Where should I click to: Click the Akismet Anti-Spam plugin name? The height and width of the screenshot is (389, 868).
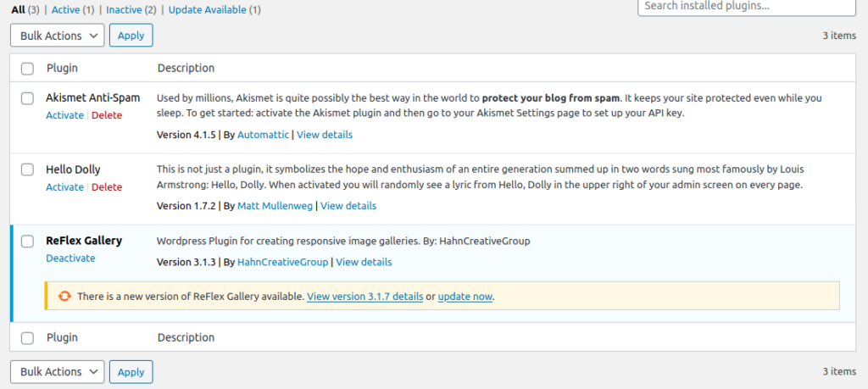(x=93, y=98)
